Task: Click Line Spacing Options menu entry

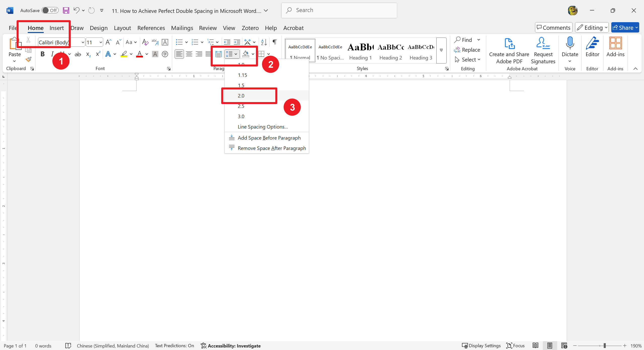Action: tap(263, 126)
